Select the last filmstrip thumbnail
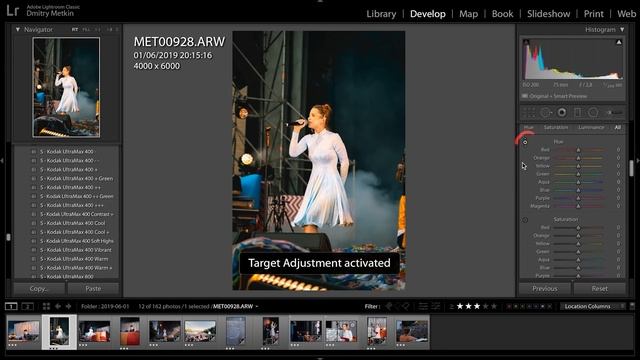Image resolution: width=640 pixels, height=360 pixels. click(411, 331)
